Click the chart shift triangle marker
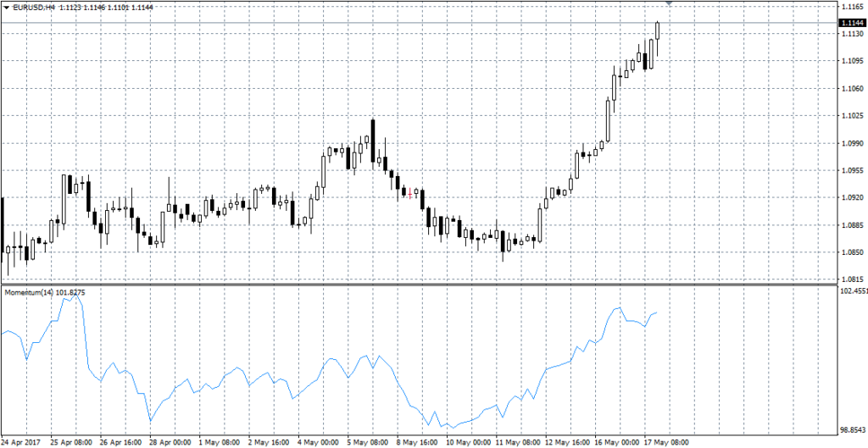Screen dimensions: 868x448 coord(670,4)
